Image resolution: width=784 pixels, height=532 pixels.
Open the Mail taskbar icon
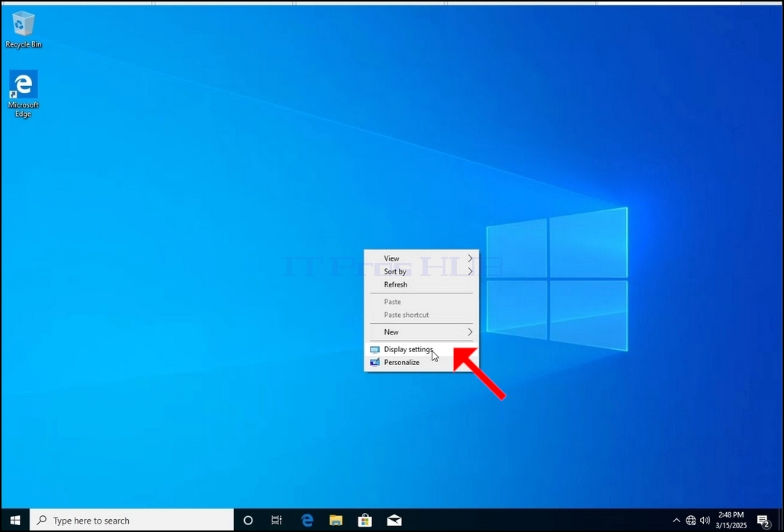point(394,521)
